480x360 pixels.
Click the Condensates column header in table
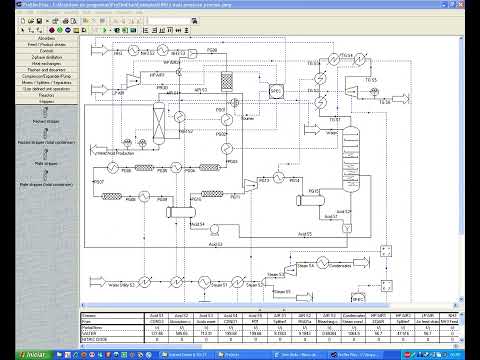point(354,315)
